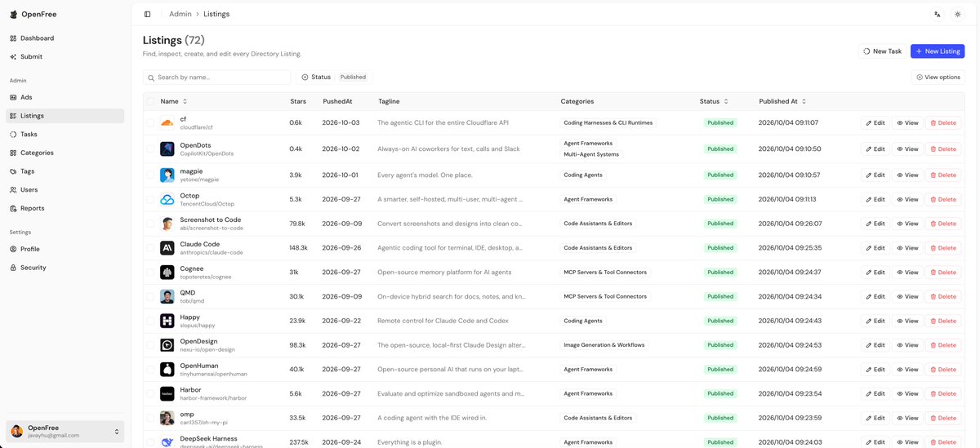Click the OpenHuman logo icon
Viewport: 980px width, 448px height.
[167, 370]
